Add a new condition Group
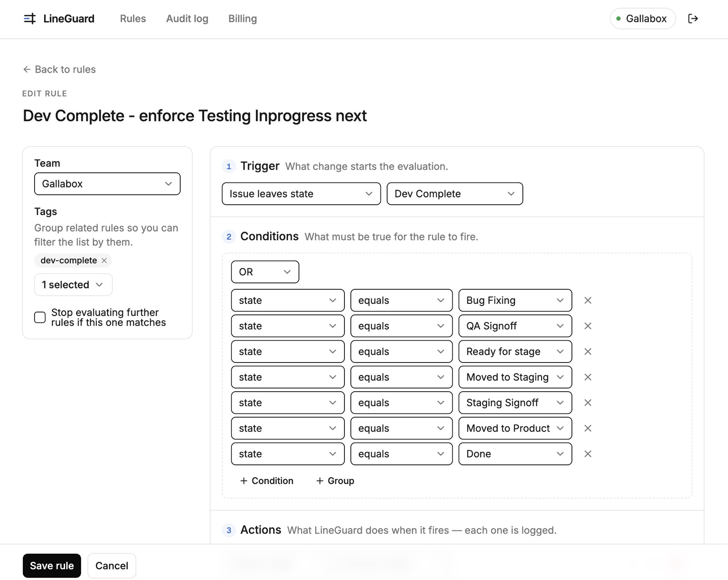The height and width of the screenshot is (580, 728). click(335, 481)
